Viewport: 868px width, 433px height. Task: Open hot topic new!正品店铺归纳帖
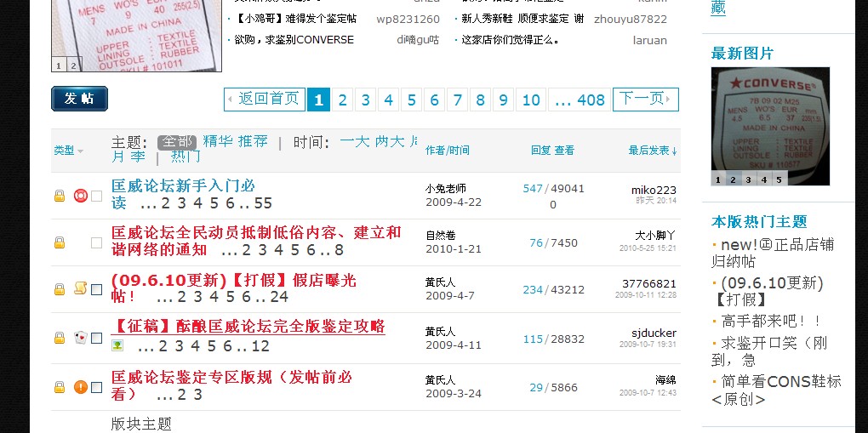point(773,253)
